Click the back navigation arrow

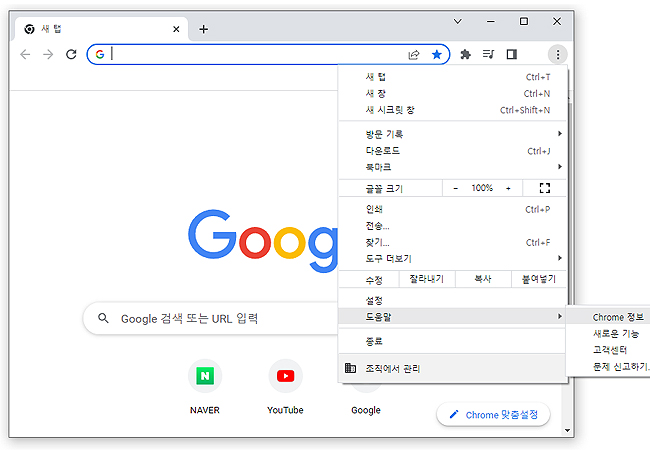[25, 54]
